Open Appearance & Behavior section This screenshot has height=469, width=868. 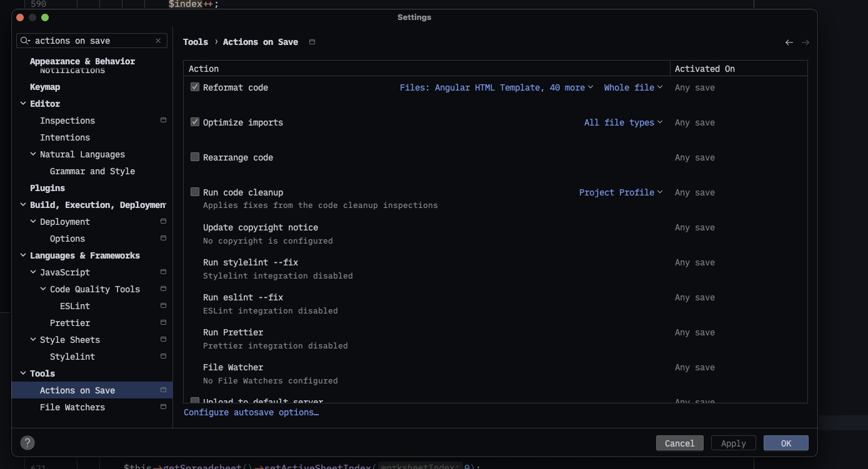(x=82, y=61)
